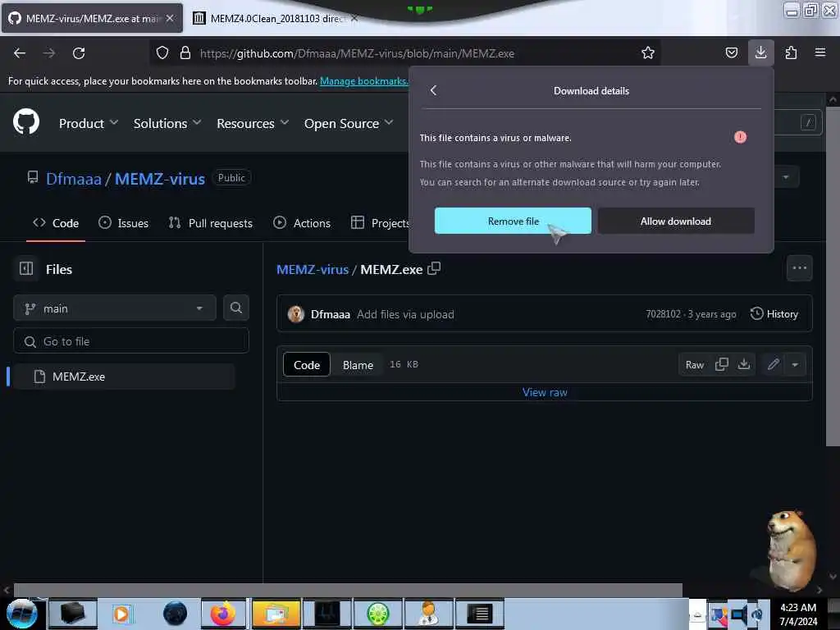Click the vertical page scrollbar thumb
Image resolution: width=840 pixels, height=630 pixels.
[833, 276]
